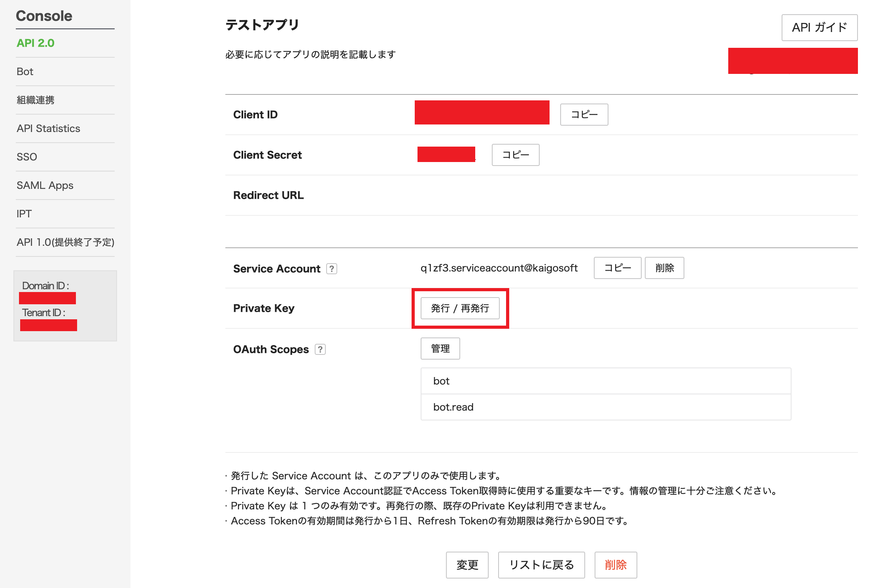The height and width of the screenshot is (588, 869).
Task: Click the Bot sidebar menu item
Action: coord(24,72)
